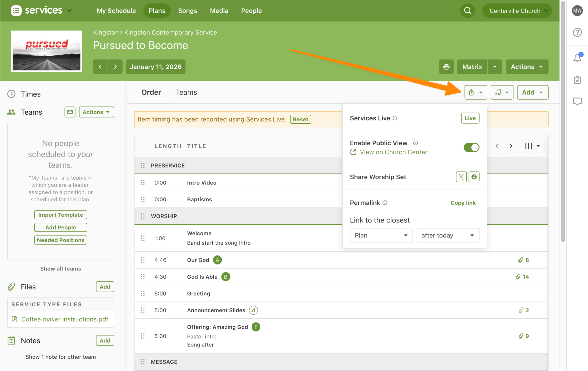Click next columns arrow in order table
This screenshot has width=588, height=371.
click(511, 146)
